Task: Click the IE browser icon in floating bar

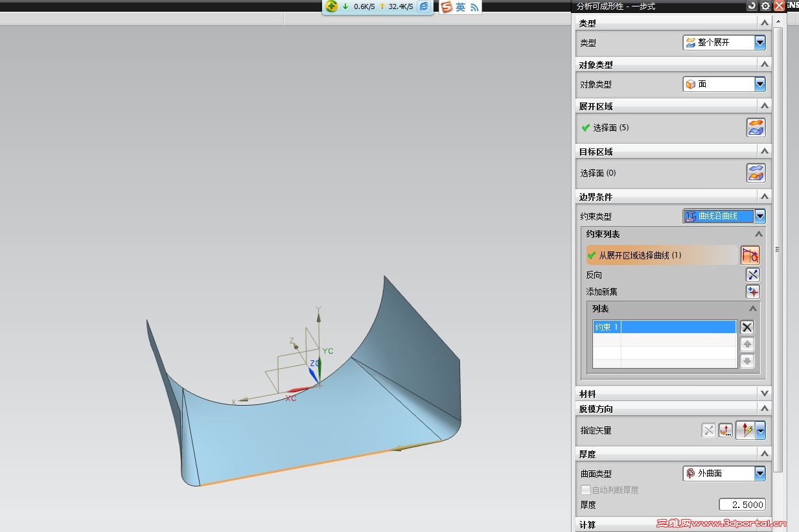Action: coord(424,6)
